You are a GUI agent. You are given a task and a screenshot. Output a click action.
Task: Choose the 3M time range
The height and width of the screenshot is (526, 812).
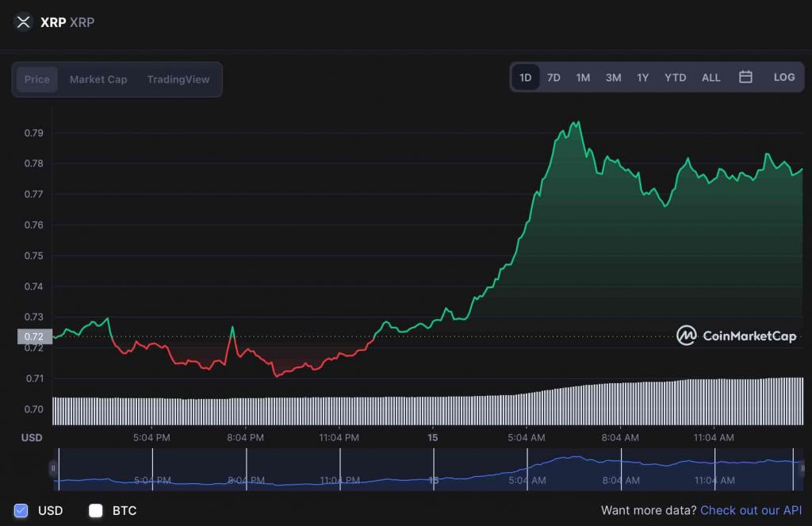[614, 77]
